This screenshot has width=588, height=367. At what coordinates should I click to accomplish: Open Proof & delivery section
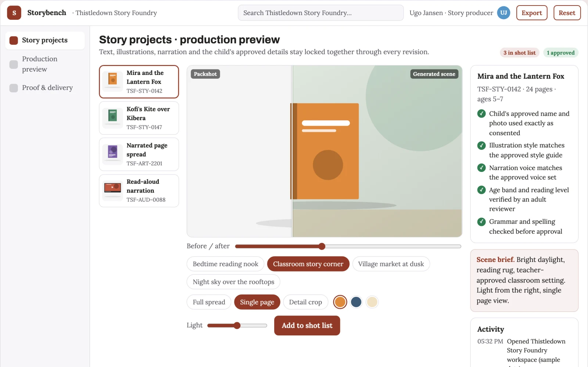tap(45, 88)
